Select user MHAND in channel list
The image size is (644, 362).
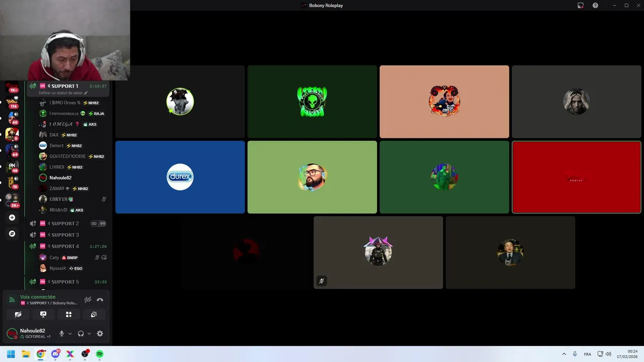coord(73,210)
